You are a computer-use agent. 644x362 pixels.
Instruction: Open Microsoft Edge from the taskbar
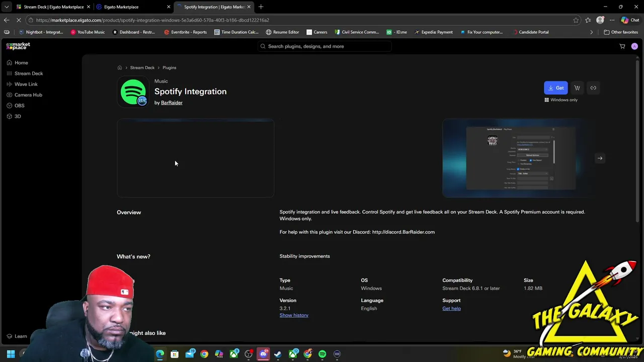(160, 354)
